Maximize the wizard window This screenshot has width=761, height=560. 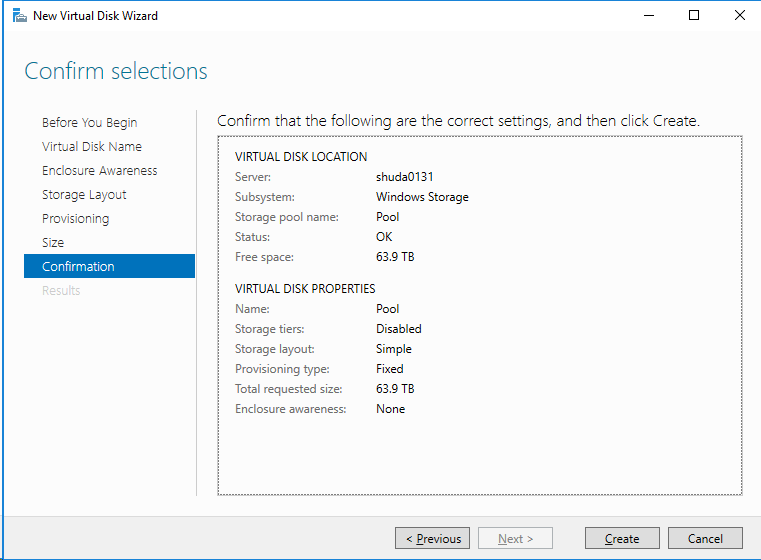[x=694, y=16]
